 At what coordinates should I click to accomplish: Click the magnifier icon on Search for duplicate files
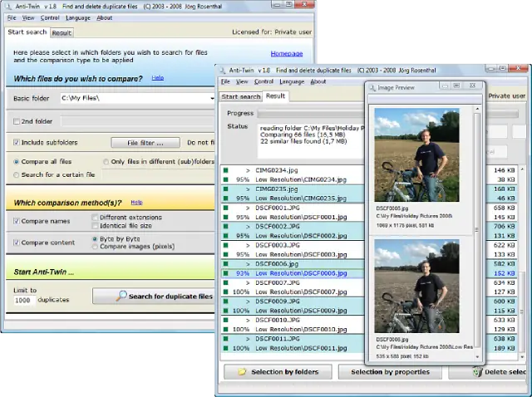coord(121,297)
